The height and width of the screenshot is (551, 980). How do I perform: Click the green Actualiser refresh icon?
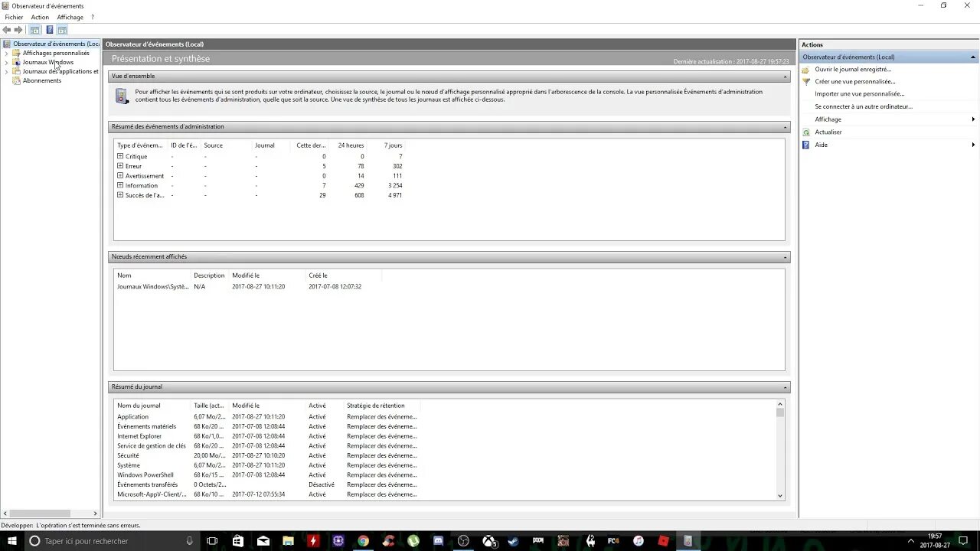pos(805,132)
